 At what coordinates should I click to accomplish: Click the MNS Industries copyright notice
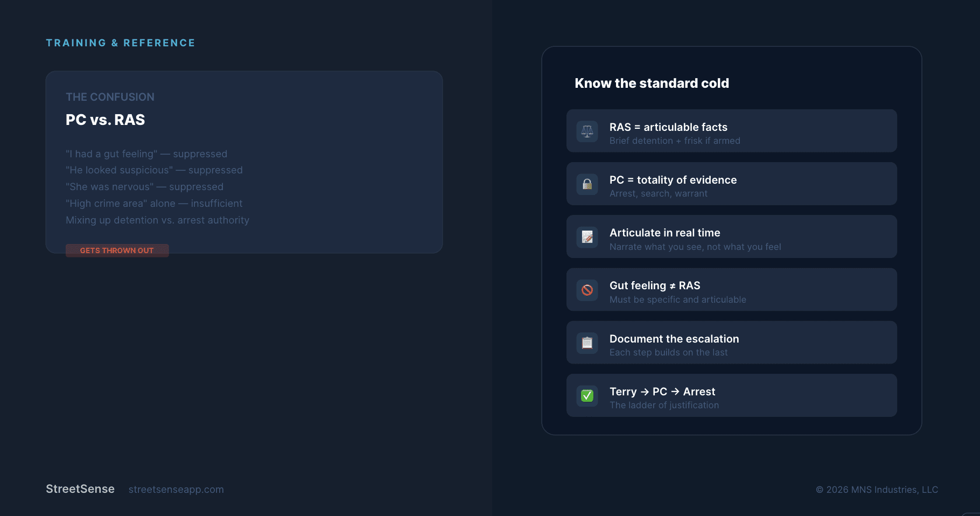pyautogui.click(x=877, y=490)
